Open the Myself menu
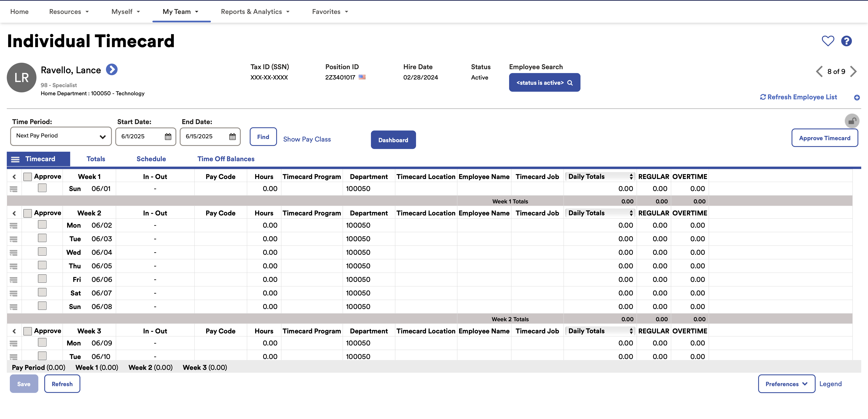 click(126, 12)
